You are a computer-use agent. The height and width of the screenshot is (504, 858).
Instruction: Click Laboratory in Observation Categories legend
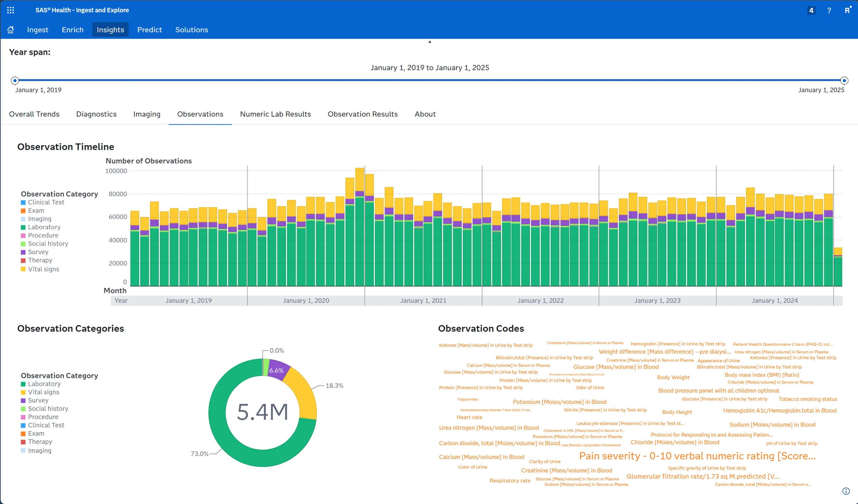tap(44, 384)
